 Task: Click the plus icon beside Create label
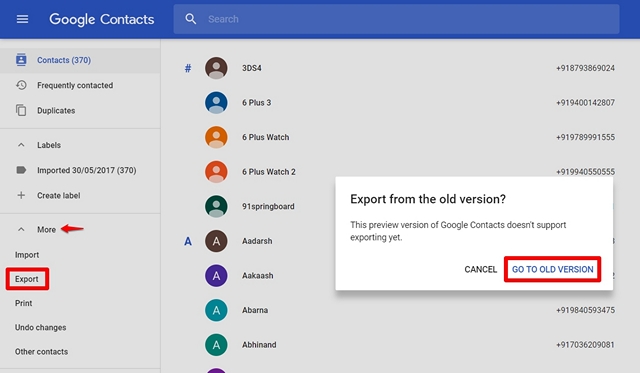(21, 195)
